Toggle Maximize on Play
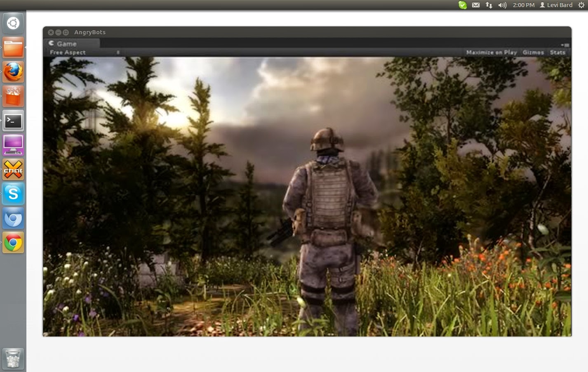Screen dimensions: 588x372 (492, 52)
